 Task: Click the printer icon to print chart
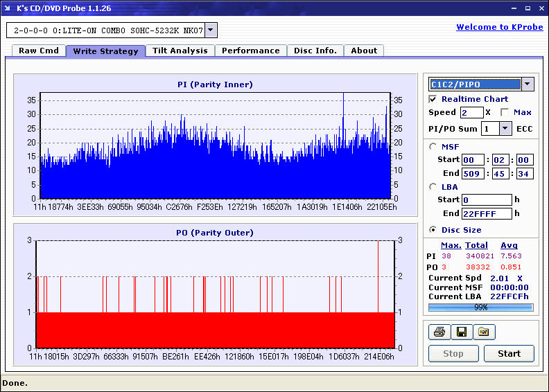pos(439,332)
